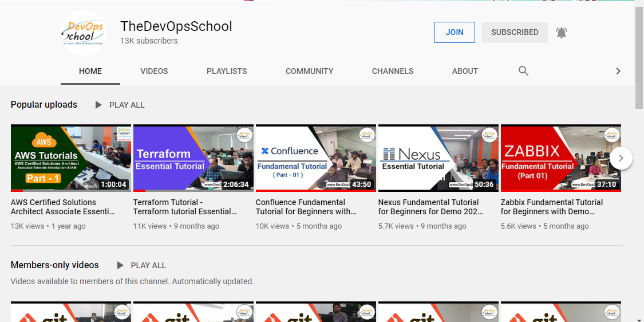Go to the COMMUNITY tab
This screenshot has width=644, height=322.
[309, 71]
